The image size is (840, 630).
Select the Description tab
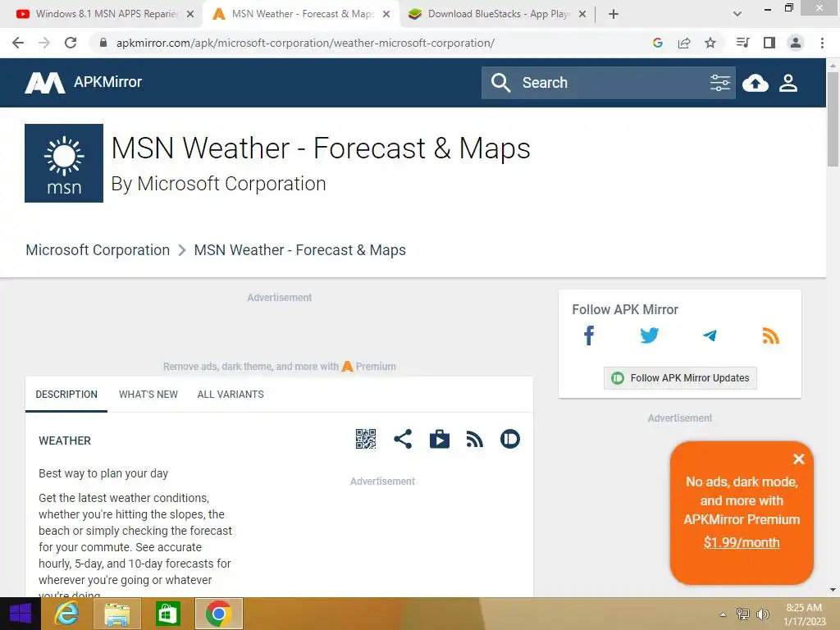(66, 395)
